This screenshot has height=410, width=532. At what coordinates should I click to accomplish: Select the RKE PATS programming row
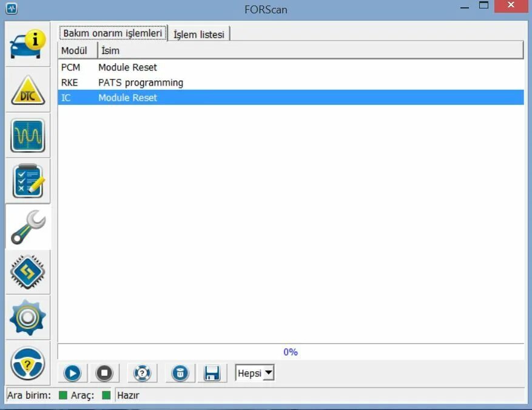[291, 82]
